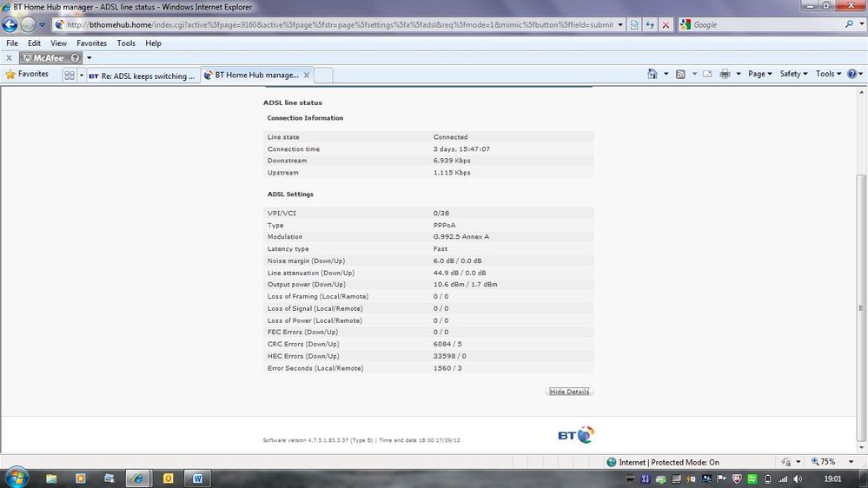
Task: Refresh the page with the Refresh icon
Action: [x=650, y=24]
